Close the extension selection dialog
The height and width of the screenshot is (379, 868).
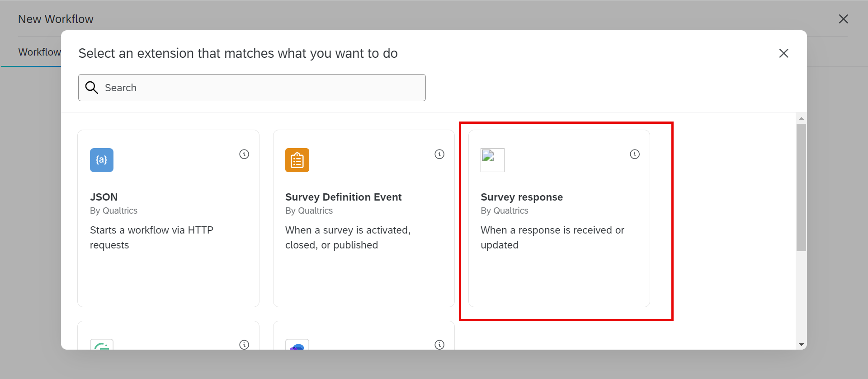click(783, 53)
